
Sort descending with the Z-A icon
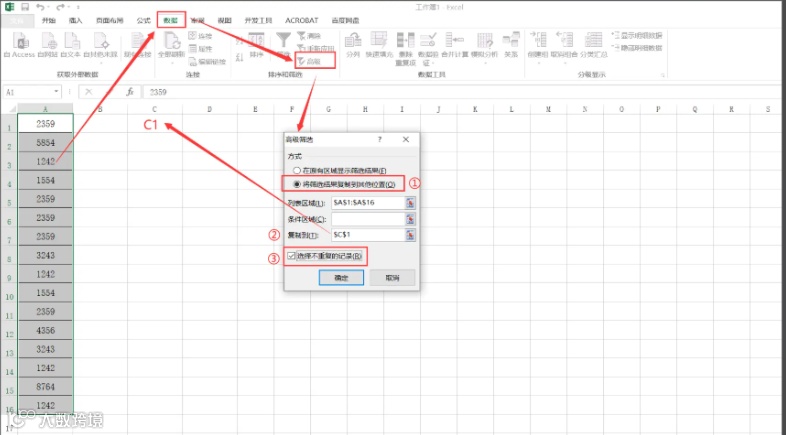pos(240,56)
